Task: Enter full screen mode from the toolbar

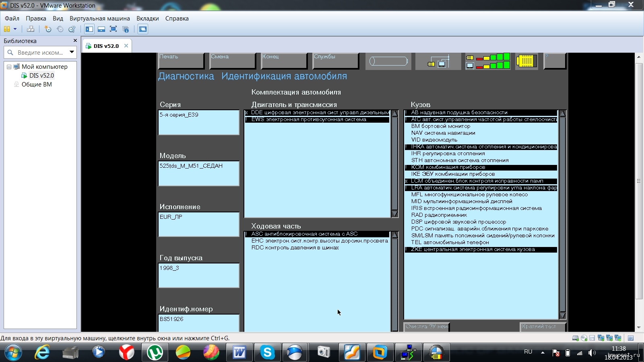Action: (114, 29)
